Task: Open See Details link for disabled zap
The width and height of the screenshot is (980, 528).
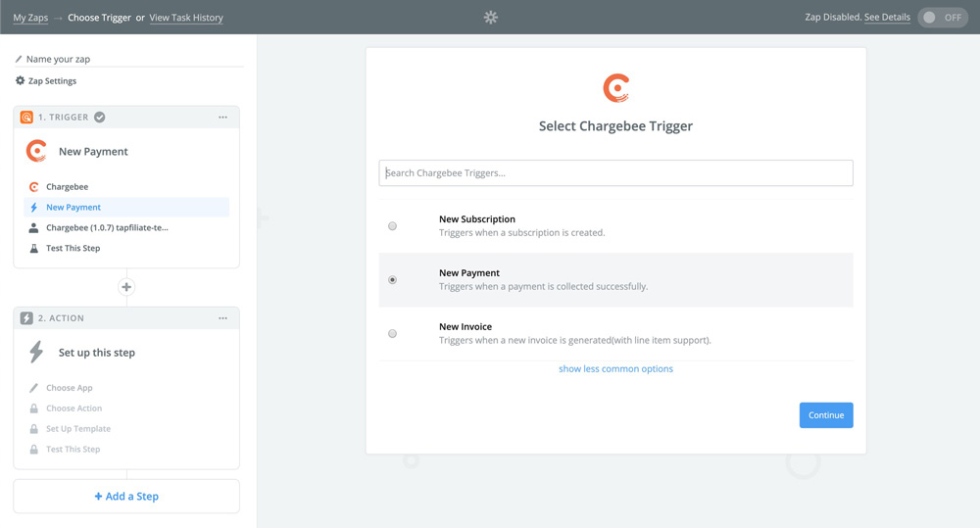Action: click(887, 17)
